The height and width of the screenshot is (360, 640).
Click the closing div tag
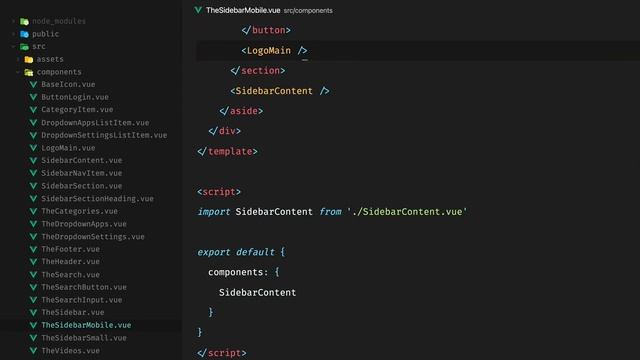[225, 131]
